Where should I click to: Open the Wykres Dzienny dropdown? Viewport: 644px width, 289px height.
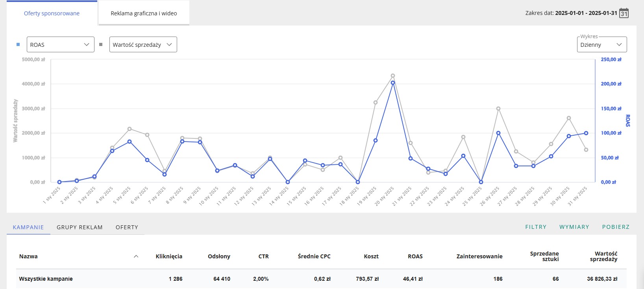click(601, 44)
